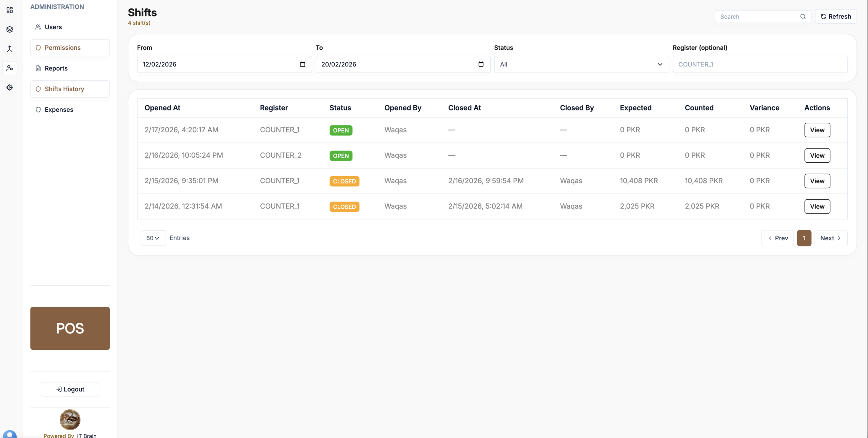
Task: Open the stacked layers icon in left rail
Action: tap(9, 29)
